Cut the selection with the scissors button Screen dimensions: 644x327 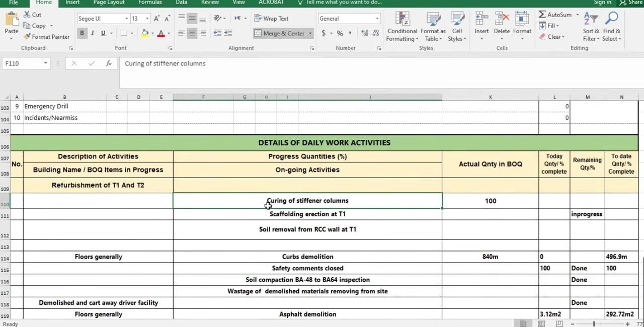(x=32, y=15)
